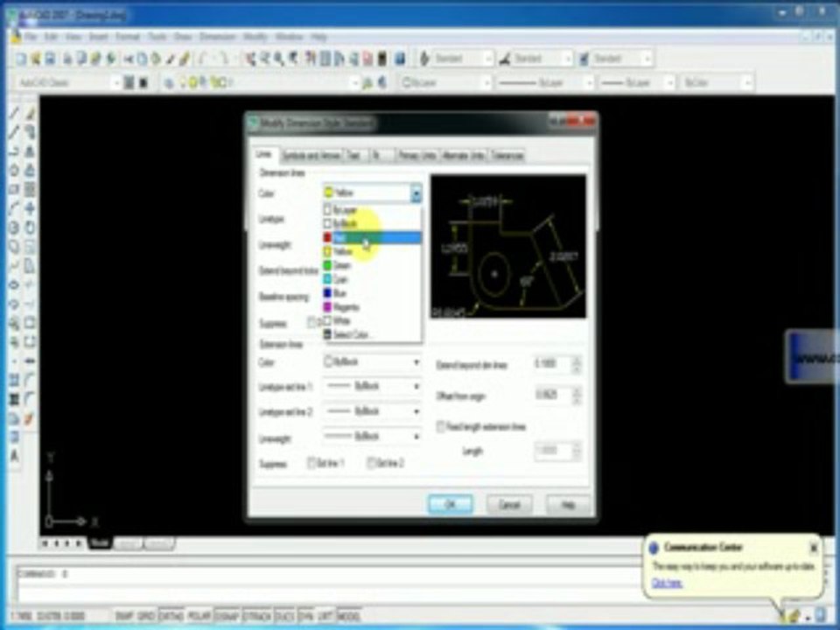
Task: Click the Cancel button in dialog
Action: (509, 505)
